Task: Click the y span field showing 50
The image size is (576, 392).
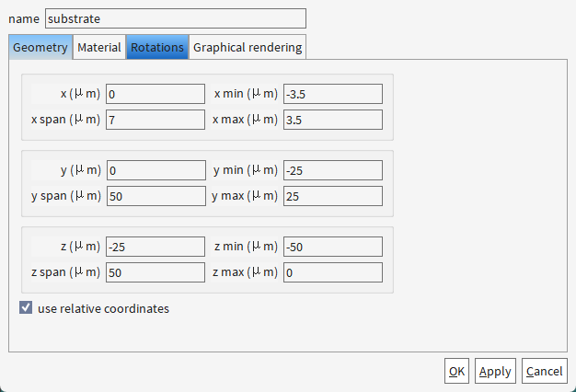Action: tap(156, 196)
